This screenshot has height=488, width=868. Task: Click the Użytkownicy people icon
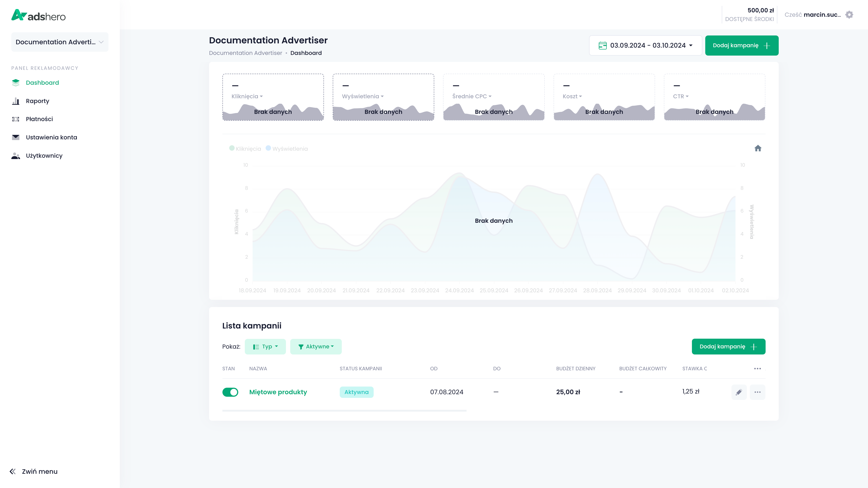pos(16,156)
